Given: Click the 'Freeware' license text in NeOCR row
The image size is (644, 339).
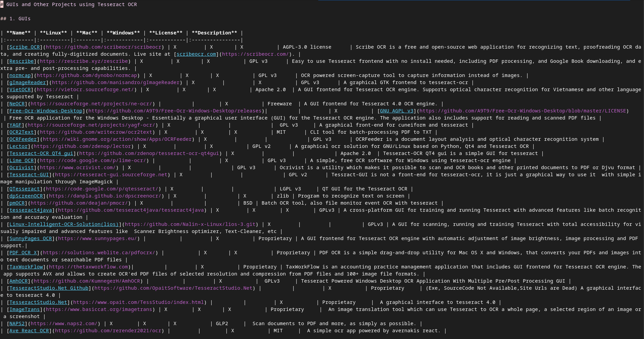Looking at the screenshot, I should click(280, 104).
